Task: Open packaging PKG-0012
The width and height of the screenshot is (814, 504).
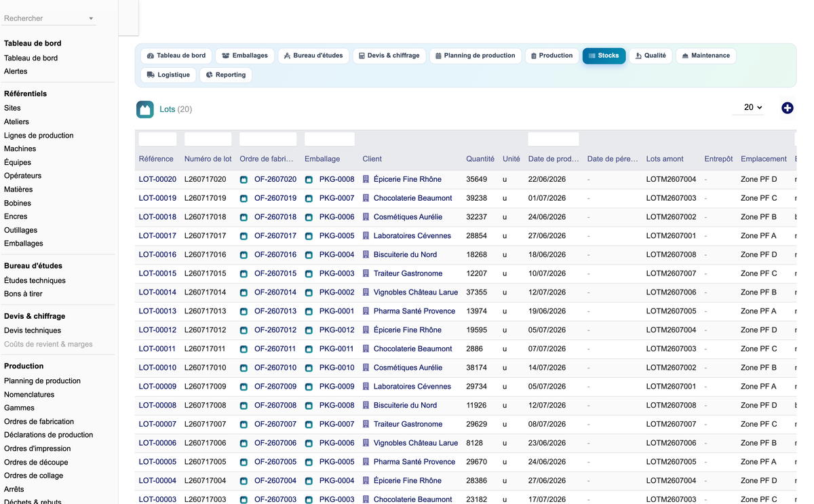Action: coord(336,330)
